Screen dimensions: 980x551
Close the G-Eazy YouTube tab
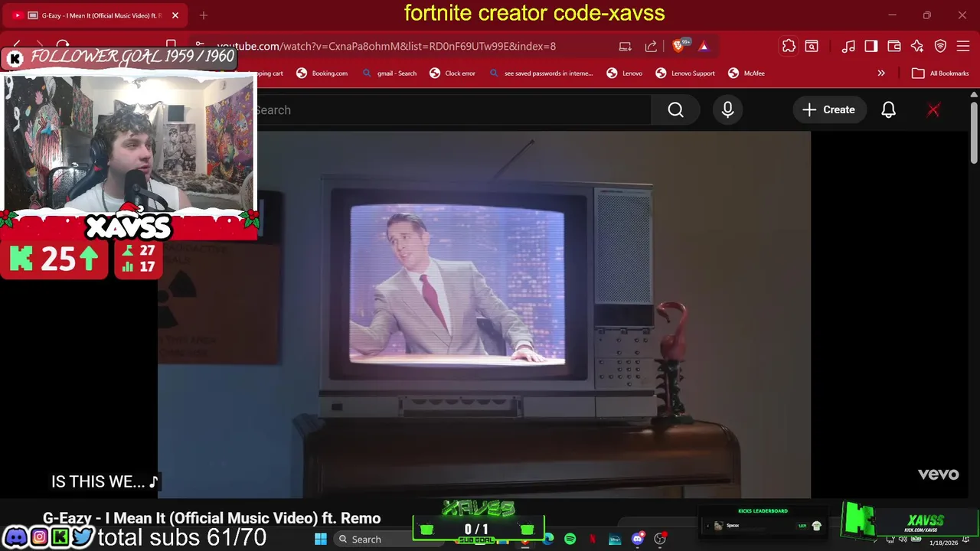point(175,15)
